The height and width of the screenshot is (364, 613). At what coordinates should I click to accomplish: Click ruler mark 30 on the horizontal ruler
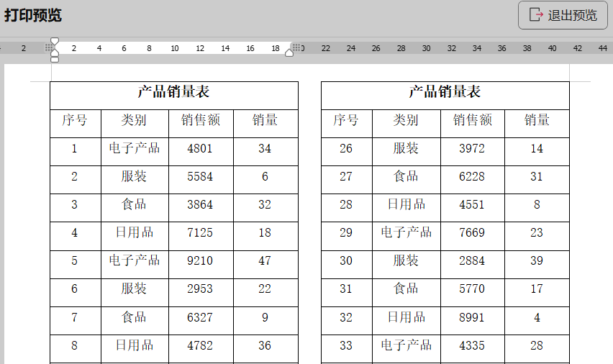(426, 48)
